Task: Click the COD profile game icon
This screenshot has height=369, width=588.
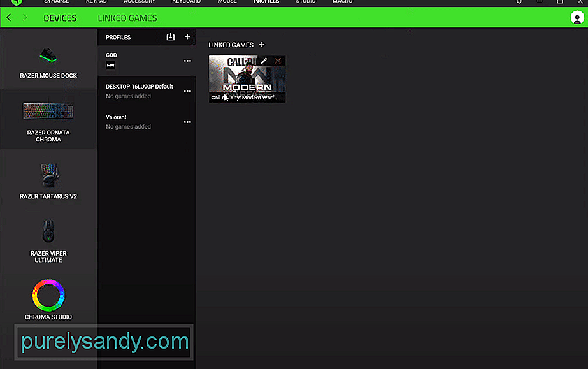Action: point(111,65)
